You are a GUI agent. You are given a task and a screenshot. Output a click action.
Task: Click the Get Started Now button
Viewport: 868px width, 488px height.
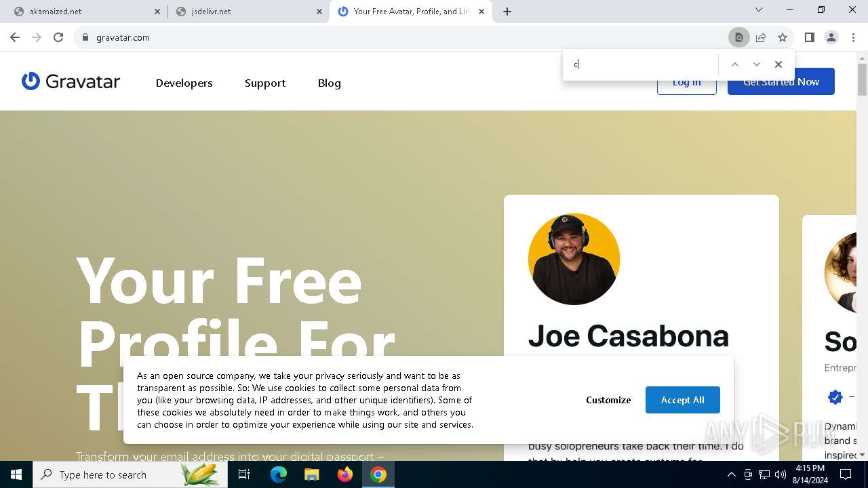pyautogui.click(x=781, y=82)
